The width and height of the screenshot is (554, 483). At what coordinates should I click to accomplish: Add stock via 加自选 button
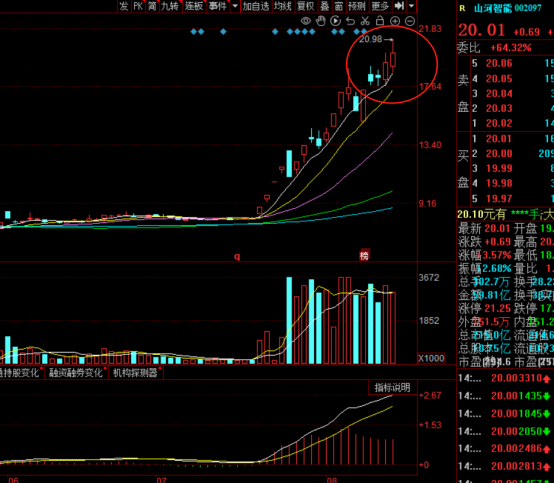click(x=256, y=6)
